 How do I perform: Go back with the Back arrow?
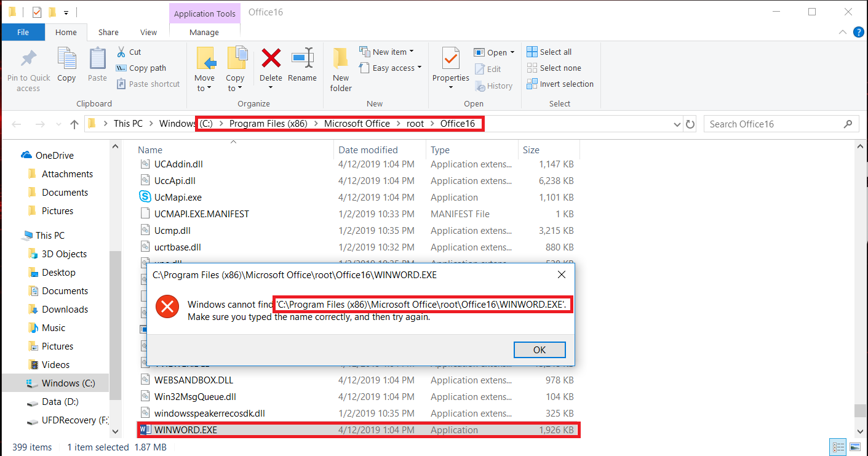(x=17, y=124)
